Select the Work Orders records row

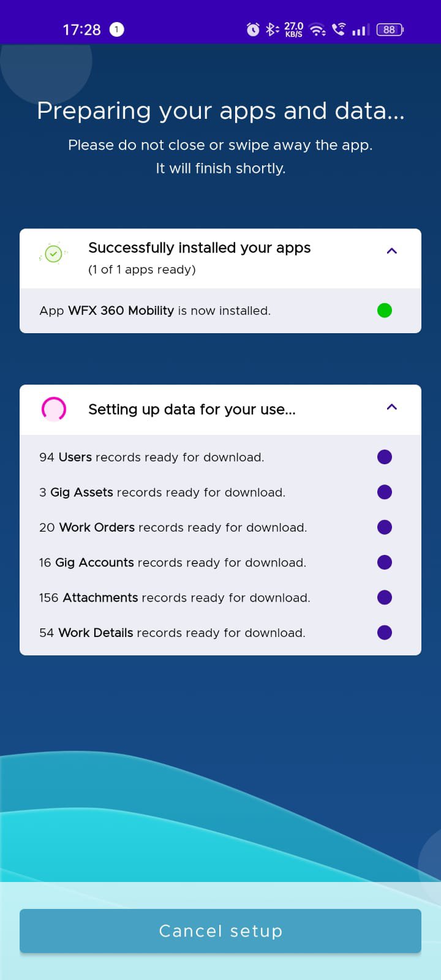coord(173,527)
